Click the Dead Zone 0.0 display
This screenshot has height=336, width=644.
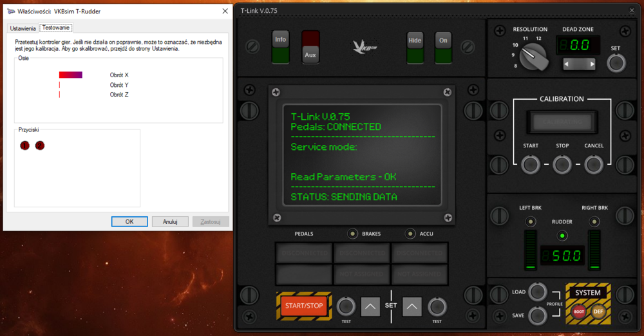(578, 45)
